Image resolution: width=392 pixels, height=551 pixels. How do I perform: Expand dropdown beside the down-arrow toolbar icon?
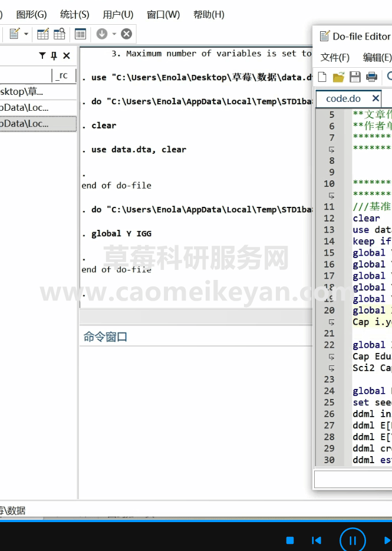(114, 34)
